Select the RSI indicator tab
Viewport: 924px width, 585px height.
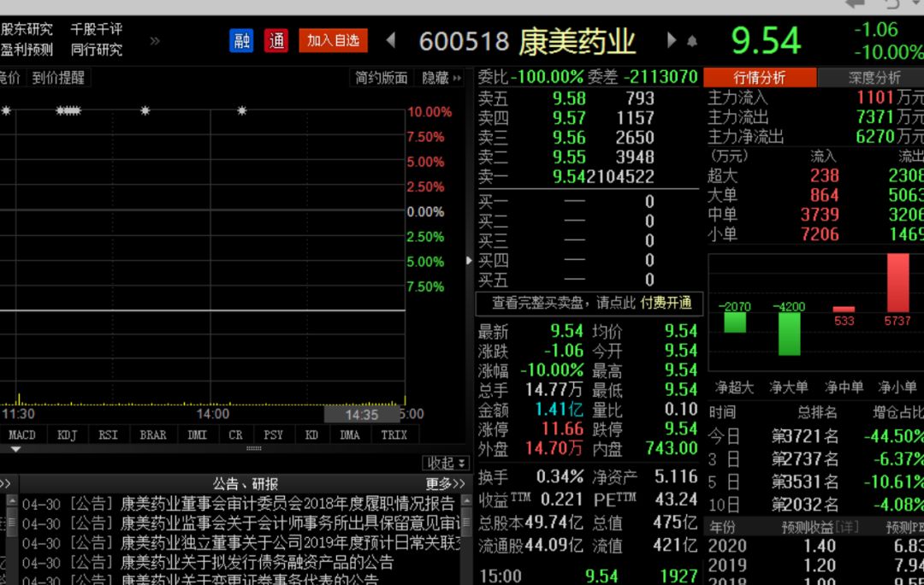[x=108, y=435]
